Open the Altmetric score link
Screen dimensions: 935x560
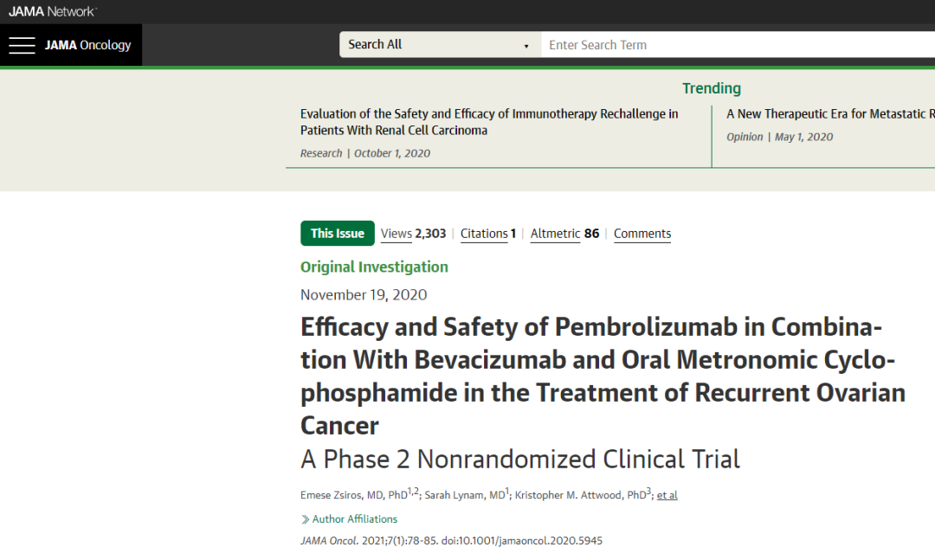(x=564, y=234)
